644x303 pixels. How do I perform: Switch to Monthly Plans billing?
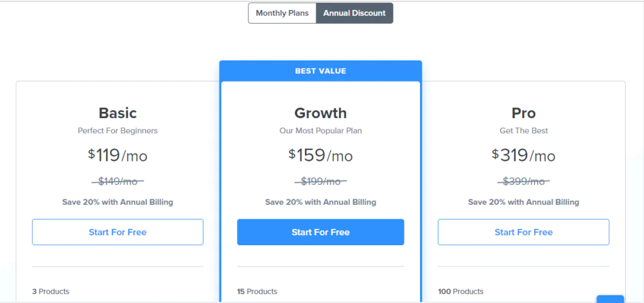coord(282,13)
